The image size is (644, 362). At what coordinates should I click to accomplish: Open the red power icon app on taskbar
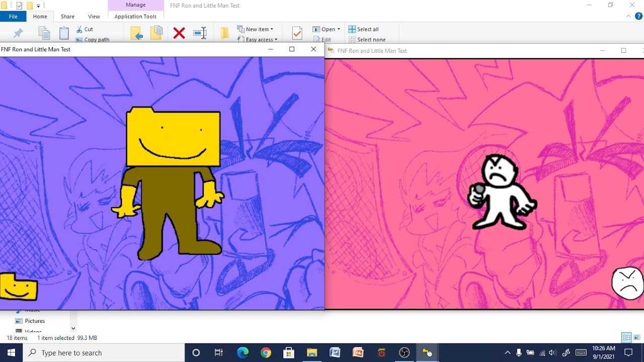coord(381,352)
